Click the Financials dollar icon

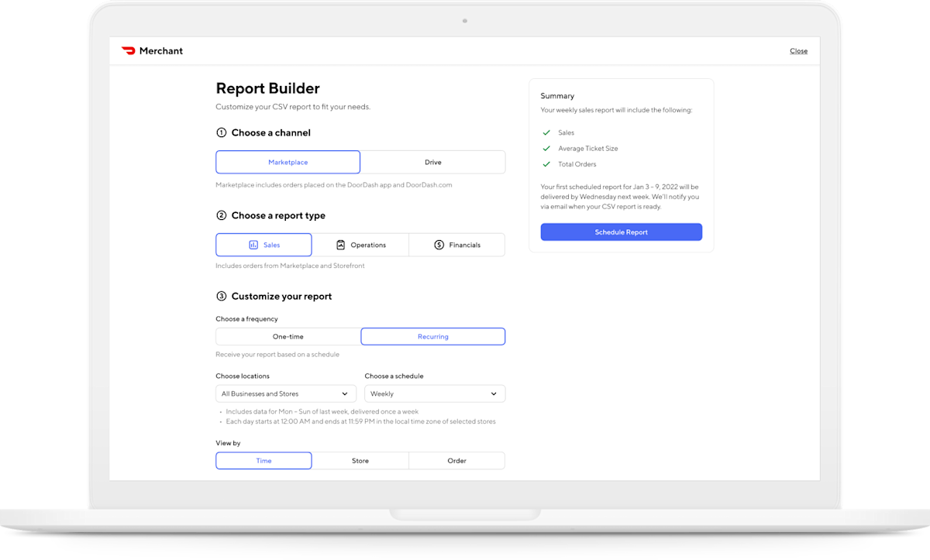tap(439, 245)
